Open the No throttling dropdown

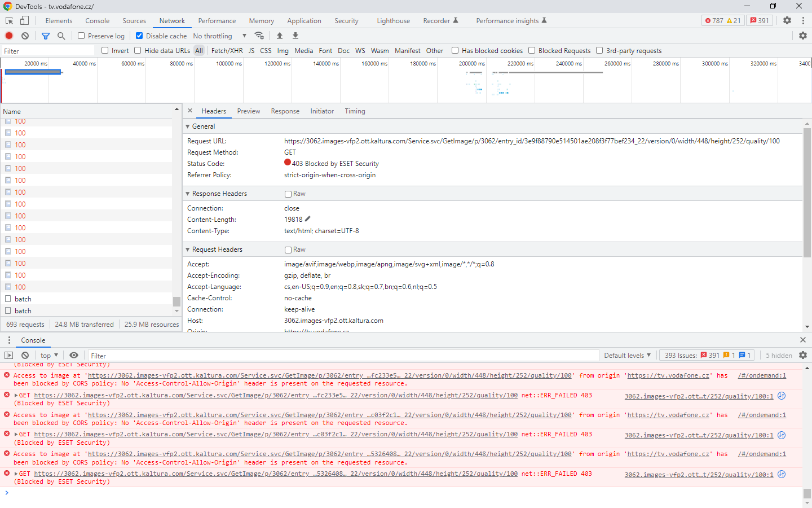click(220, 36)
